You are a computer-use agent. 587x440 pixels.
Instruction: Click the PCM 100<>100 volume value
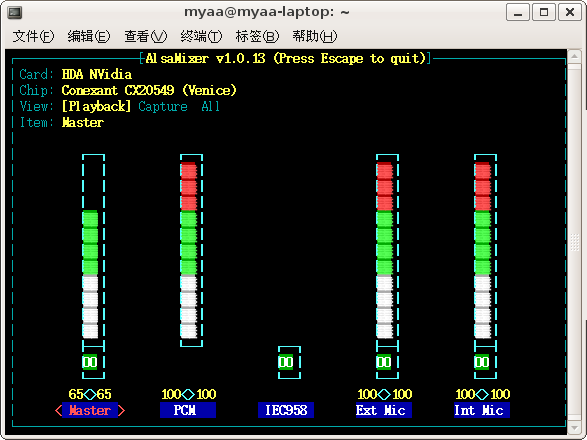(189, 394)
